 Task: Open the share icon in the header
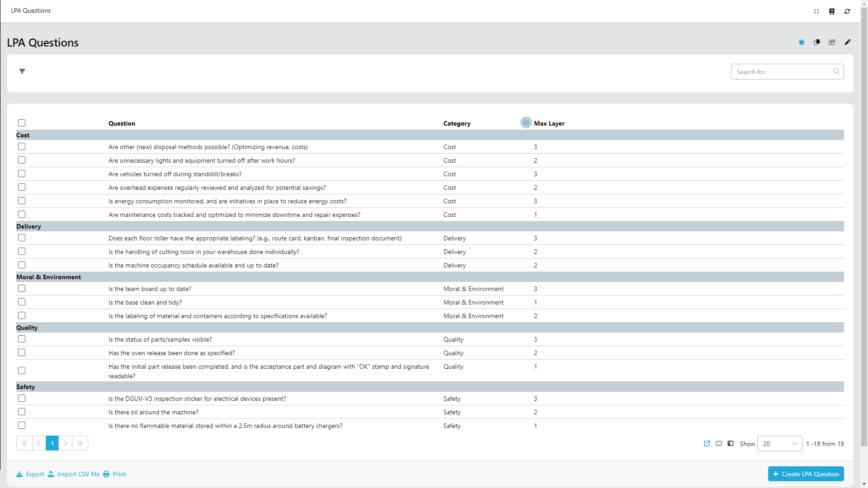pos(832,42)
